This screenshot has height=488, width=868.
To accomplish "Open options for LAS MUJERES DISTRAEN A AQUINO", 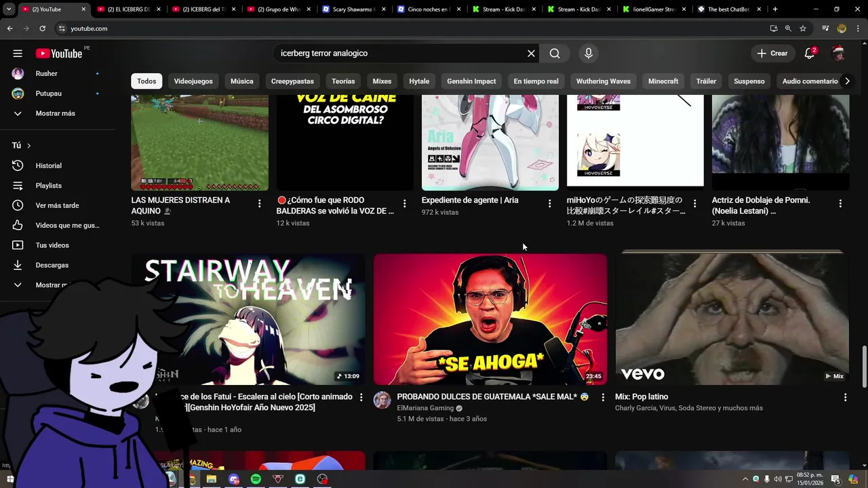I will 259,203.
